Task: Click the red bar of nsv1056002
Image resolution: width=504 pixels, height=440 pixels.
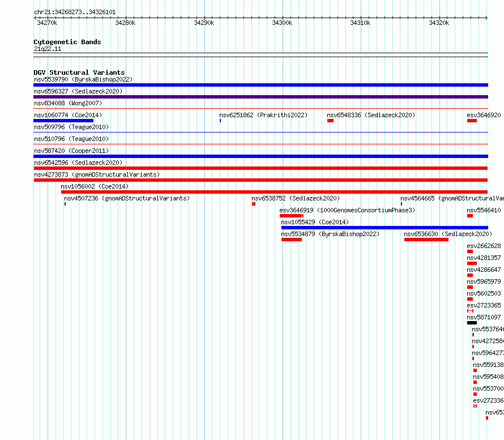Action: point(275,192)
